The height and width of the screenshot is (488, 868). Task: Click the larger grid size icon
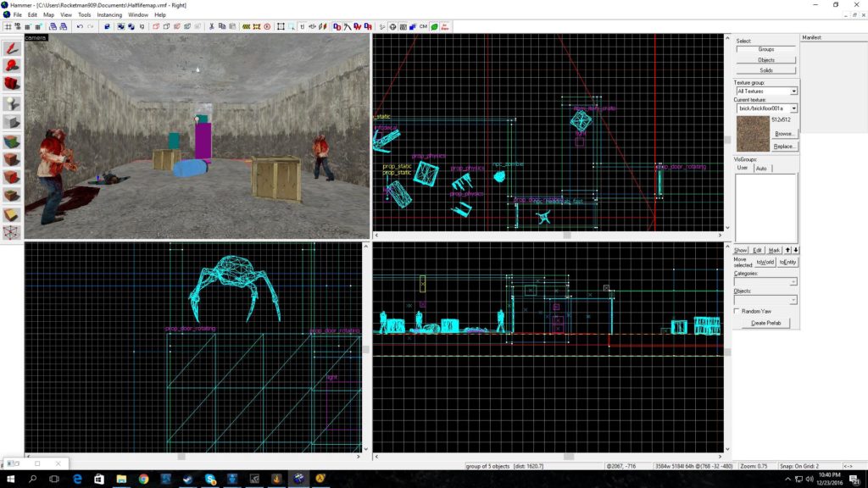38,26
